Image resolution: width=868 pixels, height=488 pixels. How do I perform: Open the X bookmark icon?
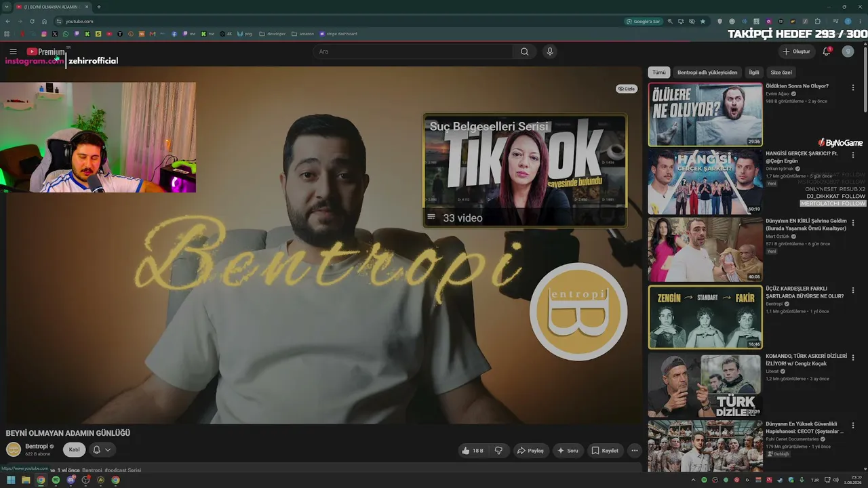coord(55,34)
